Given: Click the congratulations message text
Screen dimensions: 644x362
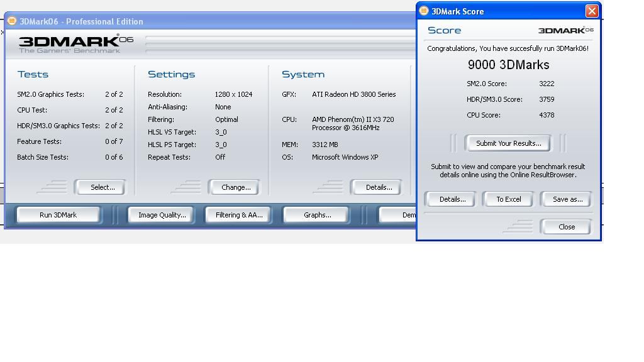Looking at the screenshot, I should (508, 48).
